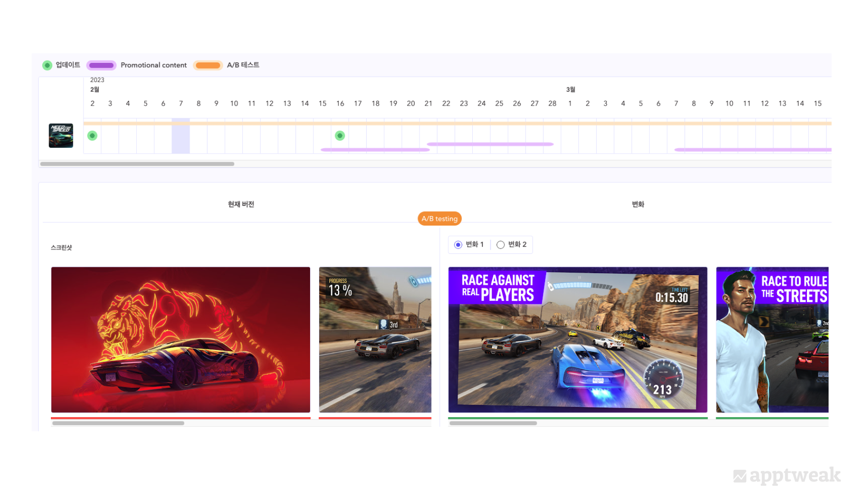The height and width of the screenshot is (504, 864).
Task: Click the variant screenshots horizontal scrollbar
Action: pos(493,423)
